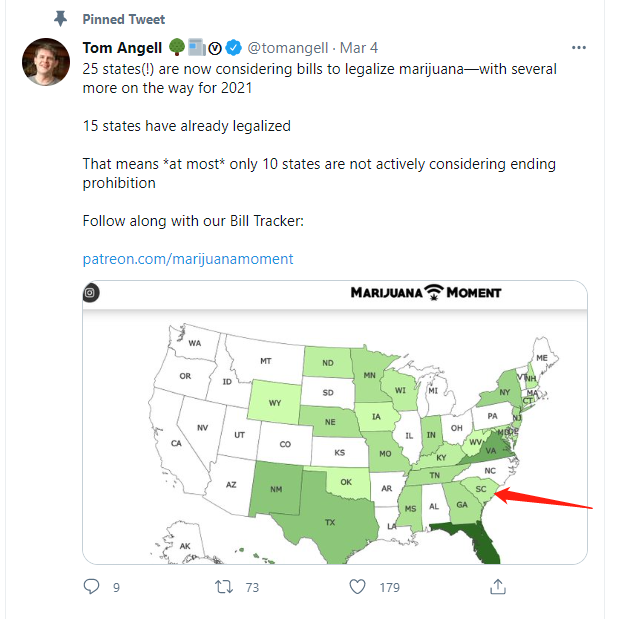Click the @tomangell handle

[x=290, y=47]
